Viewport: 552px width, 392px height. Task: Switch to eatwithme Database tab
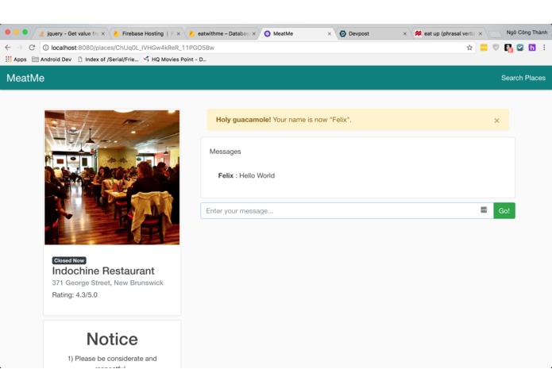222,34
